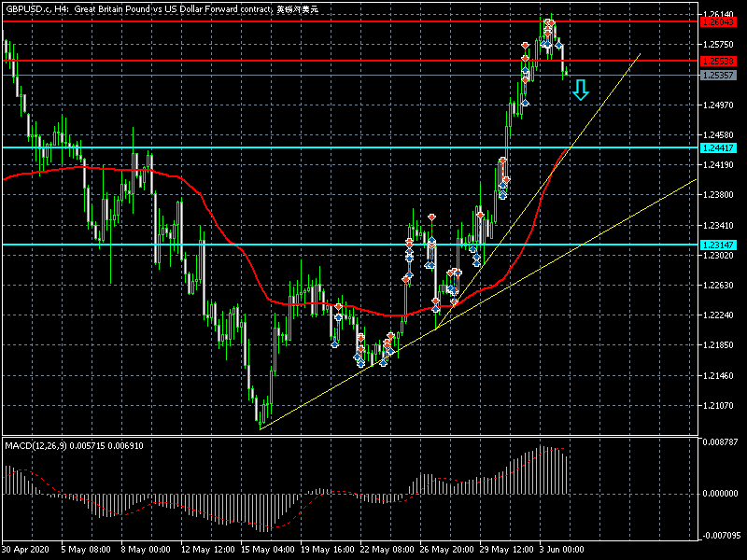Screen dimensions: 747x560
Task: Click the 1.21460 price axis label
Action: pyautogui.click(x=718, y=376)
